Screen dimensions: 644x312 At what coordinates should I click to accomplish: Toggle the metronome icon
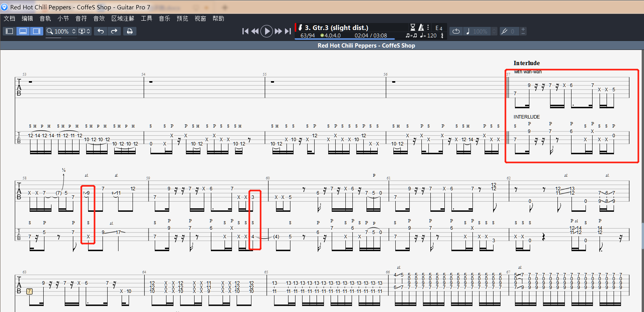(x=421, y=27)
